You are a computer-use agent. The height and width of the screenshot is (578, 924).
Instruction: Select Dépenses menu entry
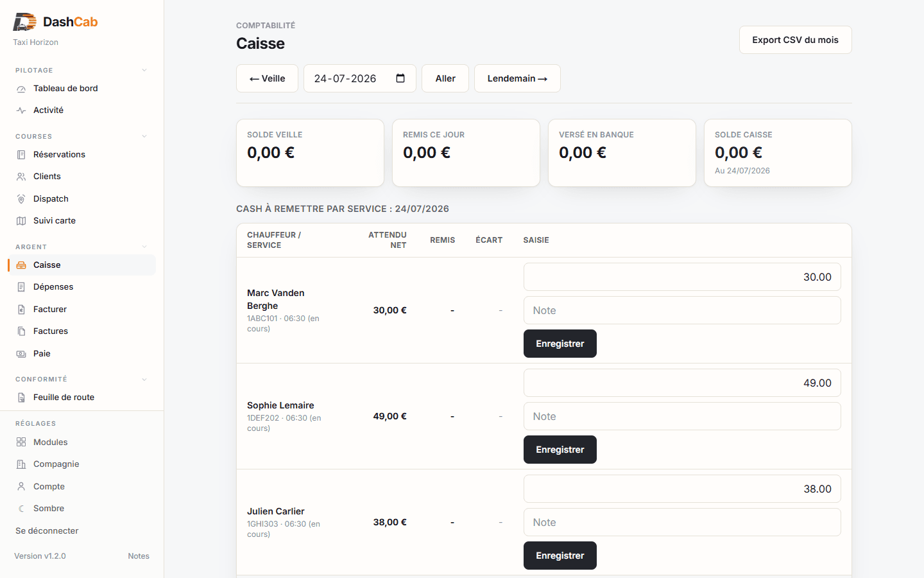[x=81, y=287]
